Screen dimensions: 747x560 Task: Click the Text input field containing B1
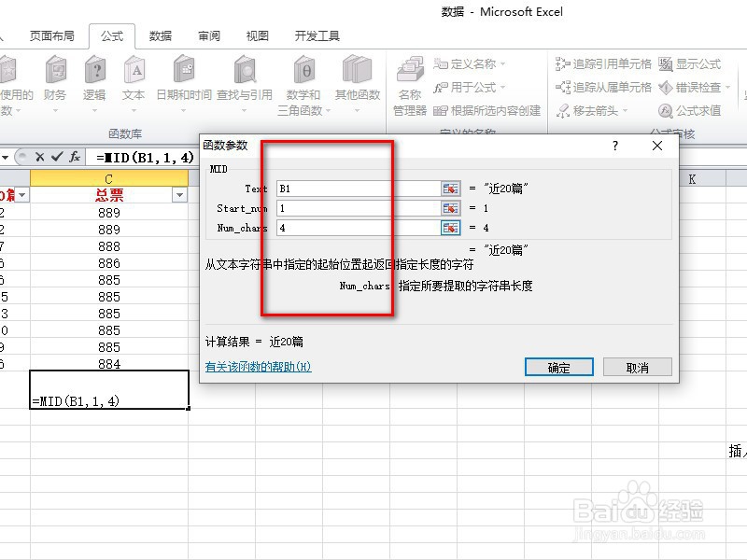tap(359, 189)
